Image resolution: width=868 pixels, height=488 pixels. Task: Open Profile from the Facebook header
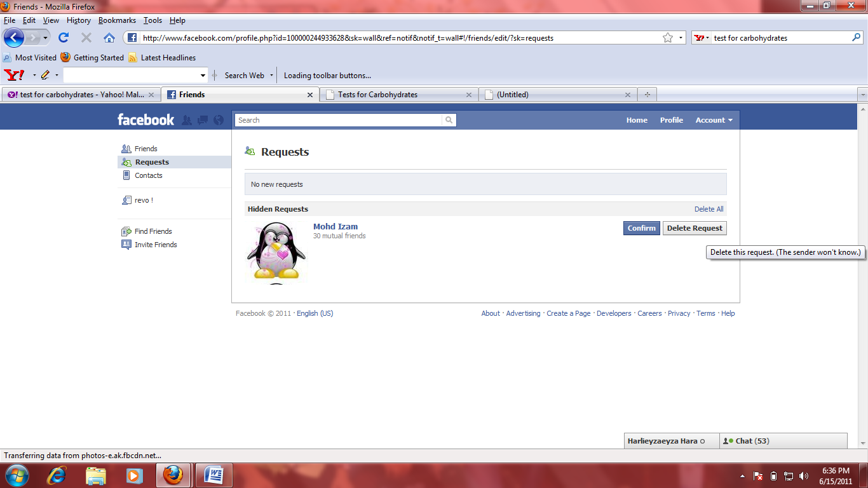[671, 120]
